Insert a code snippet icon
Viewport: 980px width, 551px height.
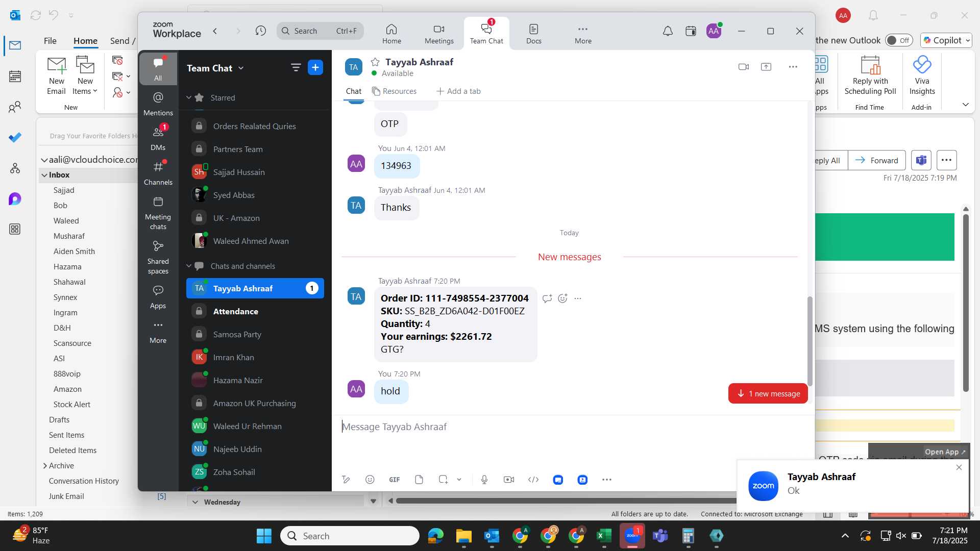click(x=533, y=480)
